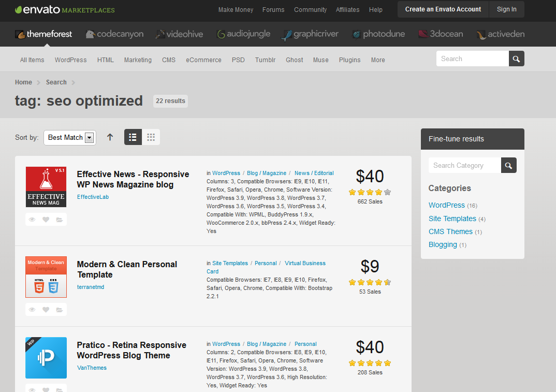The image size is (556, 392).
Task: Favorite the Modern & Clean template with the heart
Action: click(x=46, y=310)
